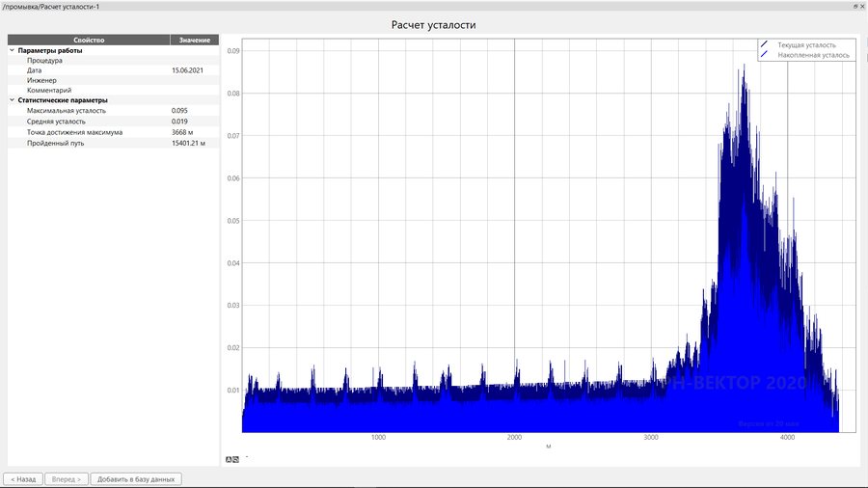Toggle the Накопленная усталость legend label

(x=813, y=55)
